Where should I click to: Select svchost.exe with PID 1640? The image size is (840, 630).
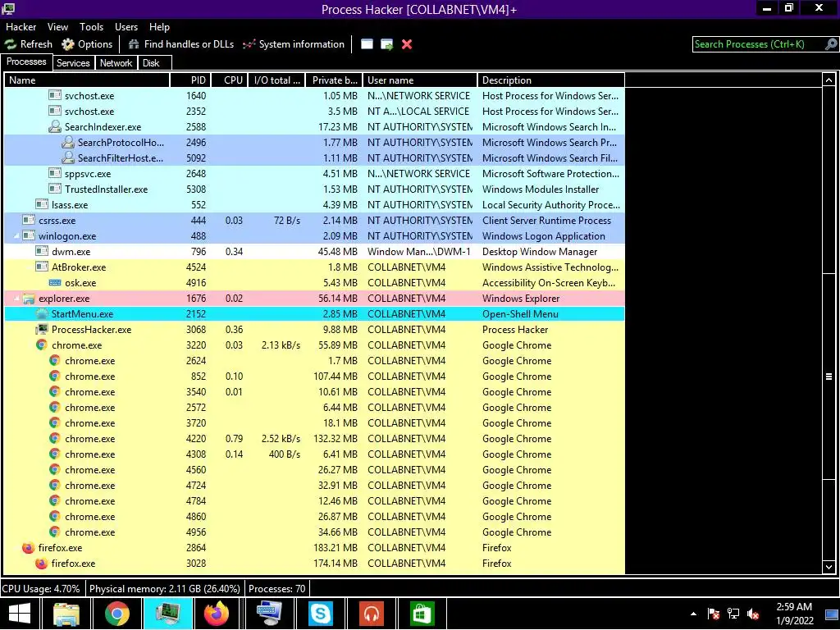[x=314, y=96]
